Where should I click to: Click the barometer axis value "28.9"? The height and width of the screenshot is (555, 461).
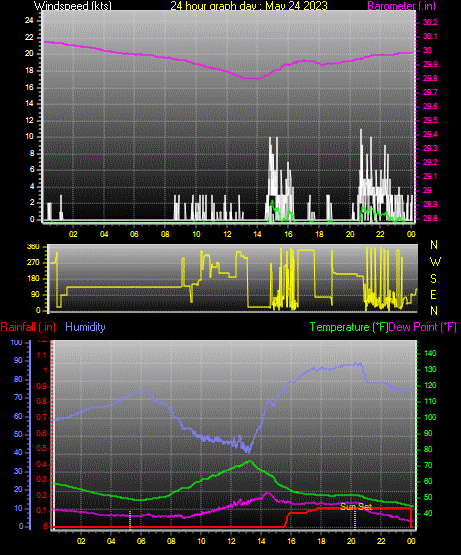pos(430,205)
